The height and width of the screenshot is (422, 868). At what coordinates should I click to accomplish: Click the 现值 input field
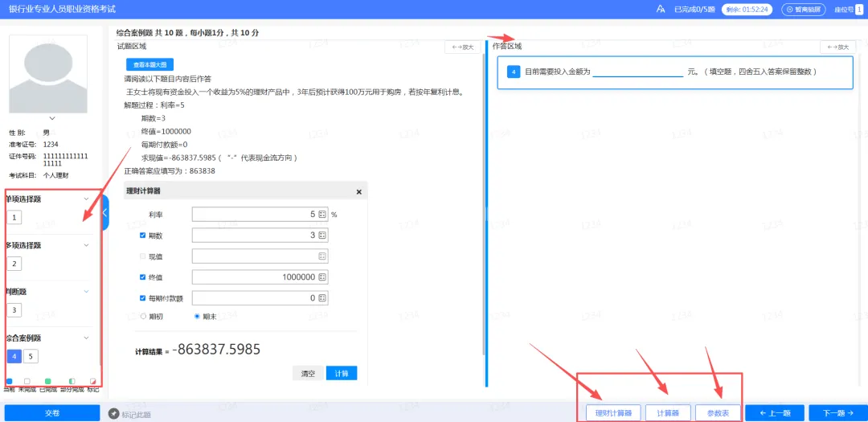tap(260, 256)
